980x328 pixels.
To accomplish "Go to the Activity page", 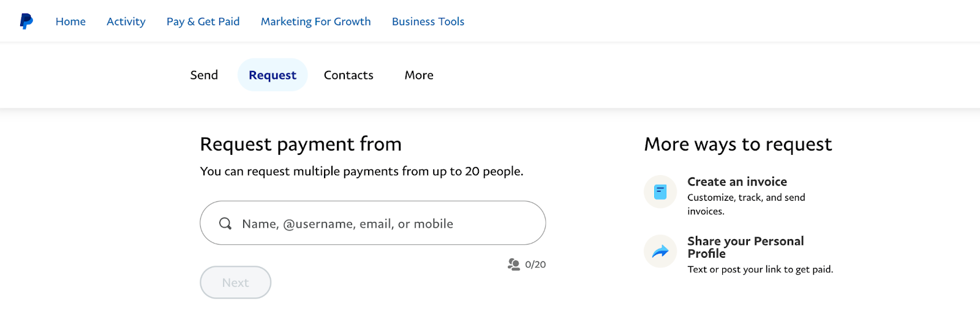I will 126,21.
